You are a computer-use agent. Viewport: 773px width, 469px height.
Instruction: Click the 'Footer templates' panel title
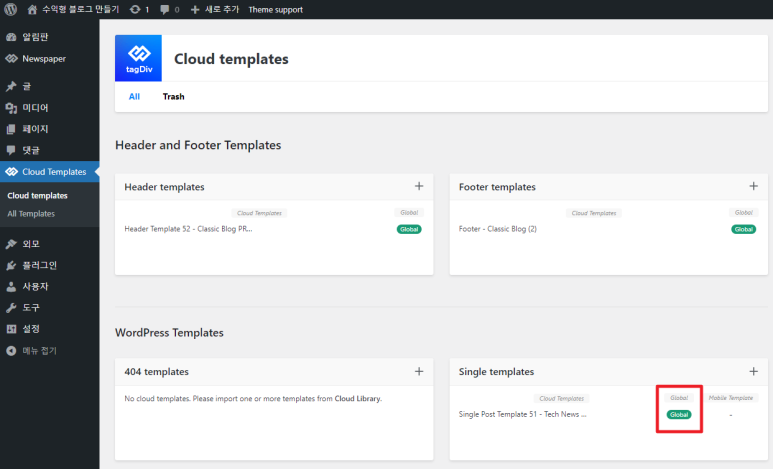coord(497,187)
